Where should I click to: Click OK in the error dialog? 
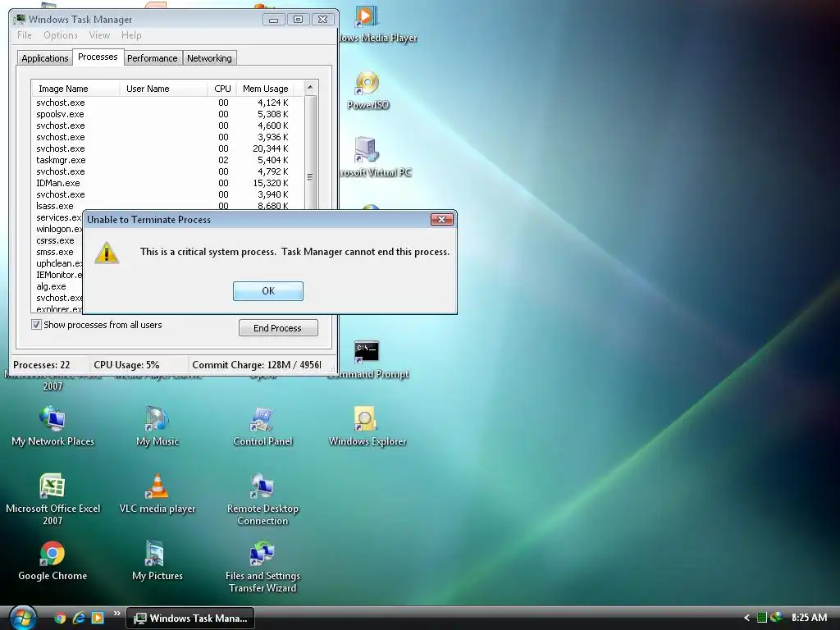pyautogui.click(x=268, y=291)
